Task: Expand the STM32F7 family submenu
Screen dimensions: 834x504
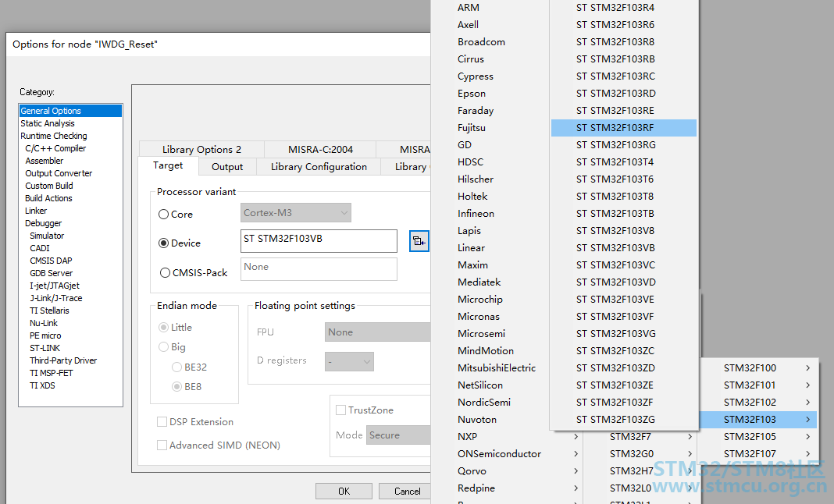Action: tap(641, 436)
